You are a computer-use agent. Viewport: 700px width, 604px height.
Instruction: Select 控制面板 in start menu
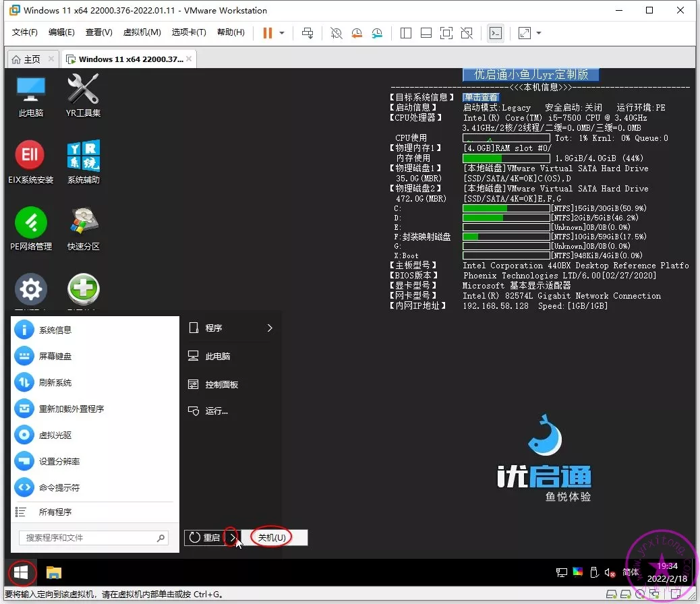(221, 384)
